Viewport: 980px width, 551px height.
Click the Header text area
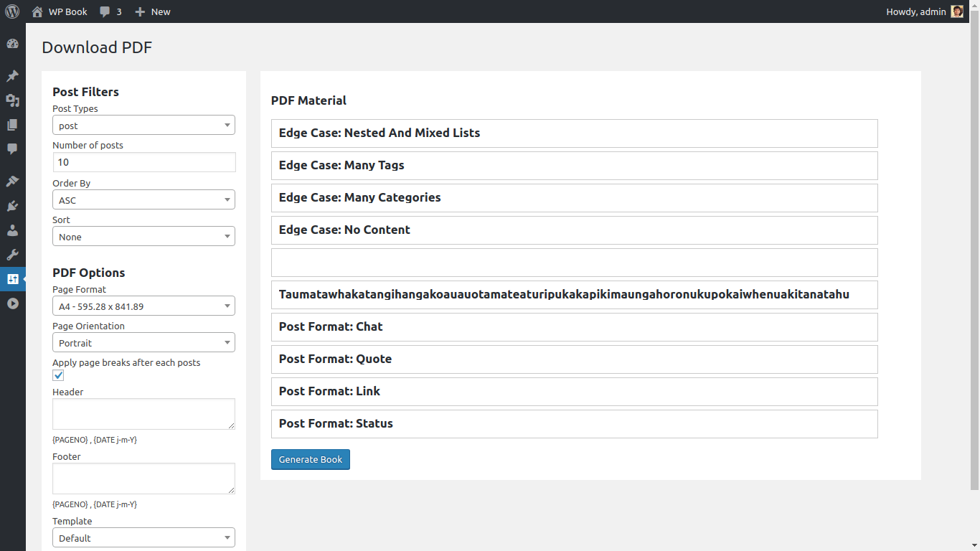pyautogui.click(x=143, y=414)
